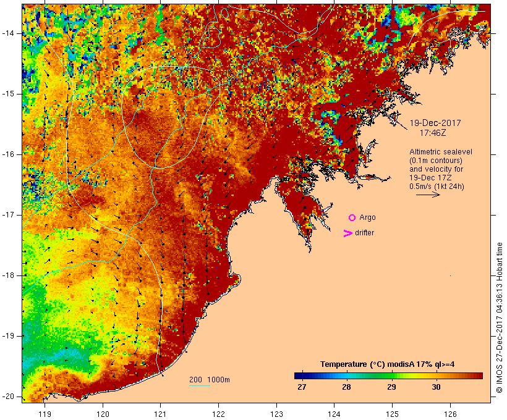Image resolution: width=507 pixels, height=420 pixels.
Task: Click the velocity scale arrow under 0.5m/s
Action: (428, 195)
